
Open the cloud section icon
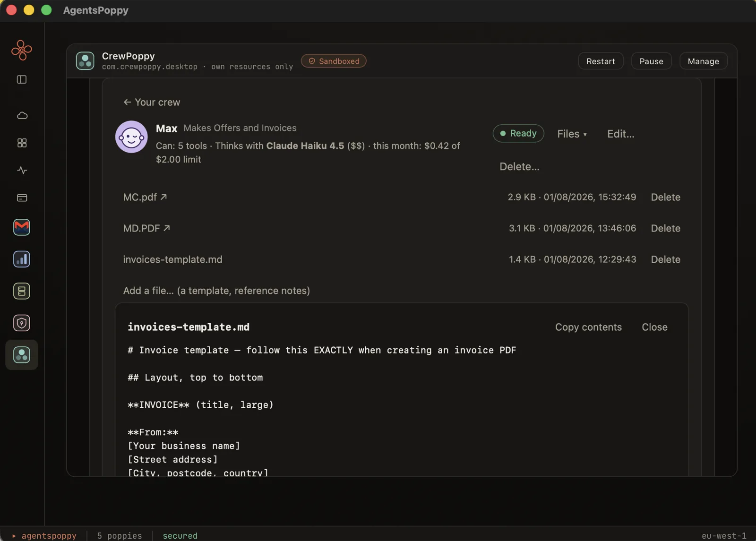pos(22,115)
